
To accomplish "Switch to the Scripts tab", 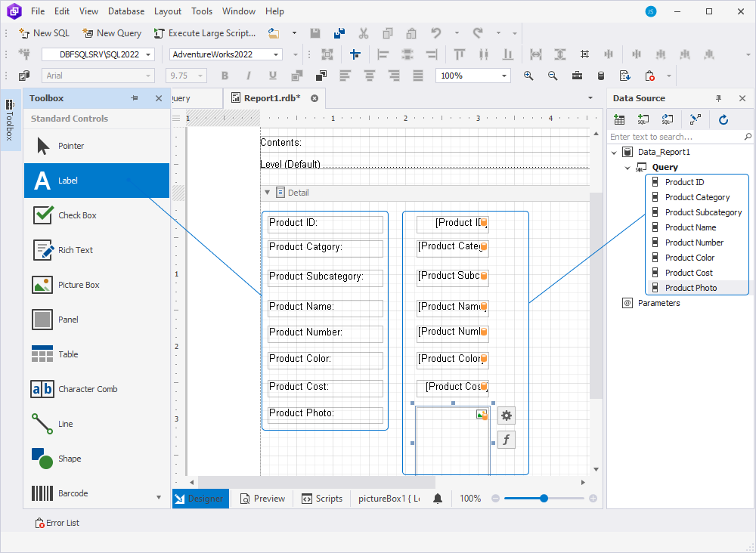I will pyautogui.click(x=322, y=499).
